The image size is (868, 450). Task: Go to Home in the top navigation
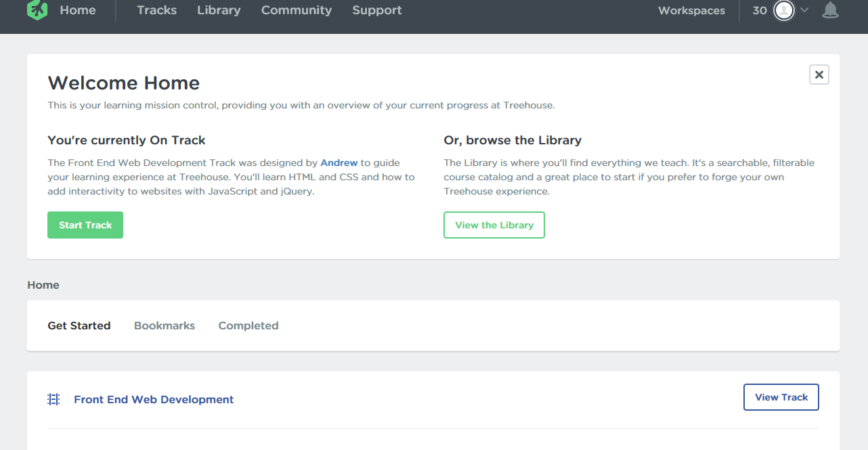point(78,10)
